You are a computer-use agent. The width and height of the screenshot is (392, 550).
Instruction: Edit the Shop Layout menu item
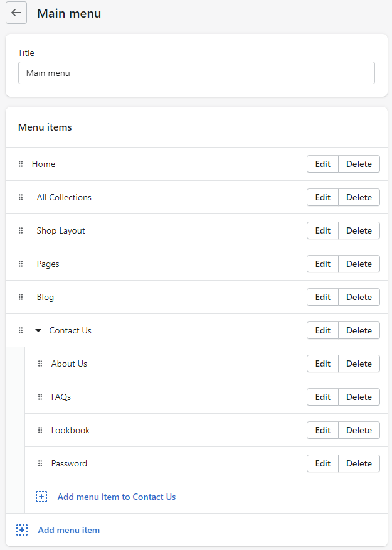tap(322, 230)
